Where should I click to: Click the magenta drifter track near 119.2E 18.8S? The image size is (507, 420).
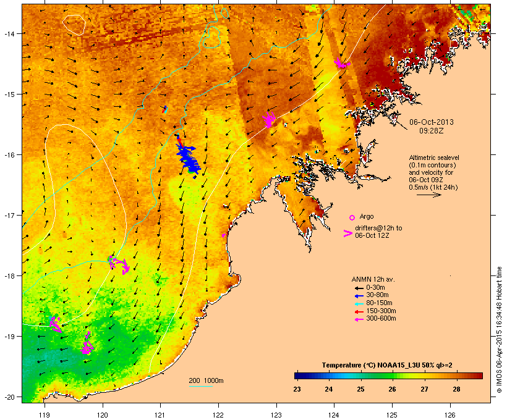point(56,324)
